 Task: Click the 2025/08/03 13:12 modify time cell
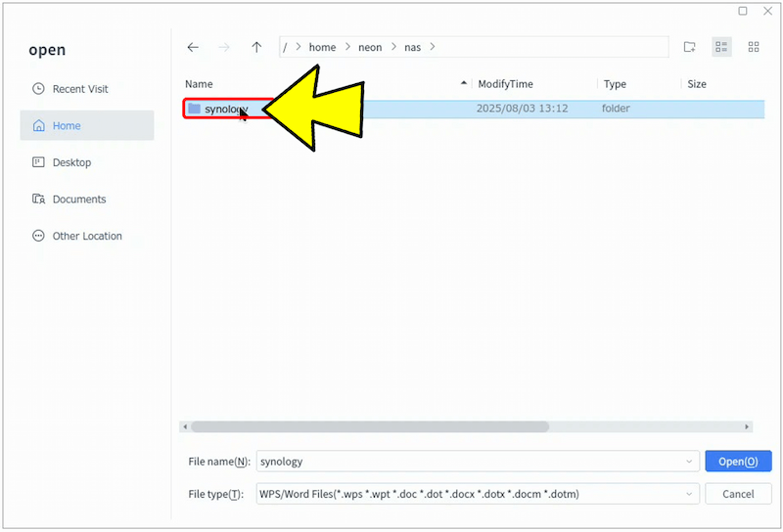pos(522,109)
